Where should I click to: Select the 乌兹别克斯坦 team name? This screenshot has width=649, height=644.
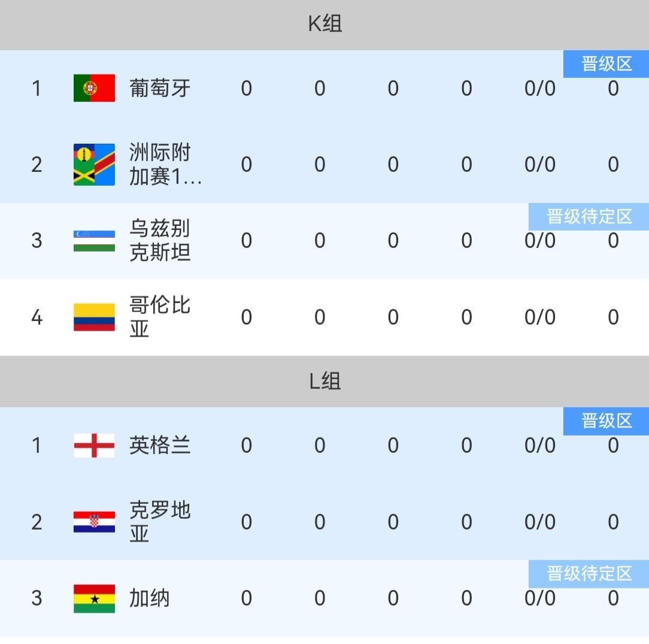(160, 241)
